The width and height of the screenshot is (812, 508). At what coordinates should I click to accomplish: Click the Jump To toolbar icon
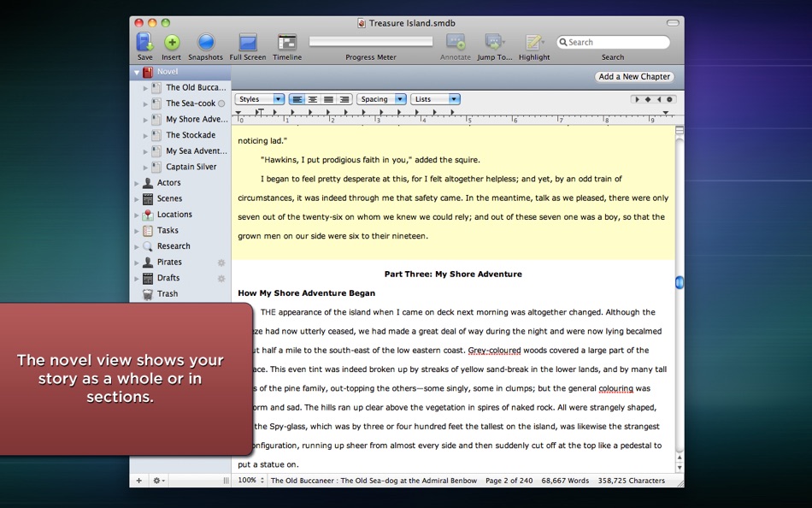coord(494,42)
